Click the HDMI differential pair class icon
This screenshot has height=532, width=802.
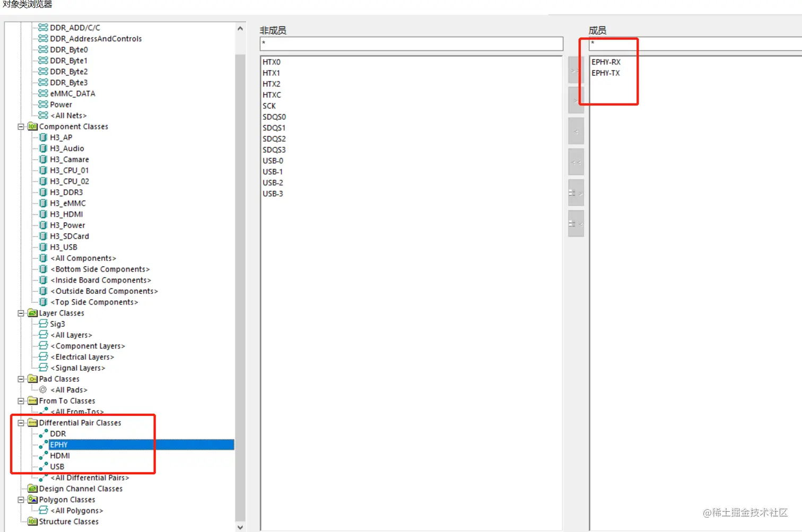coord(43,456)
